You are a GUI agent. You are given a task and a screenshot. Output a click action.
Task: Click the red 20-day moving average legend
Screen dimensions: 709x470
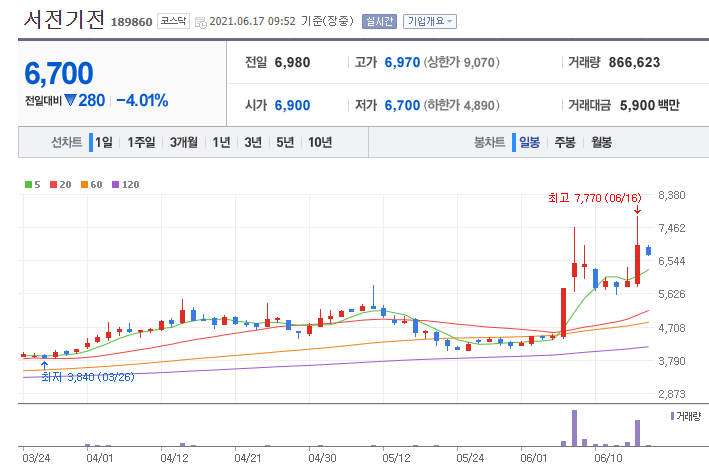(61, 185)
